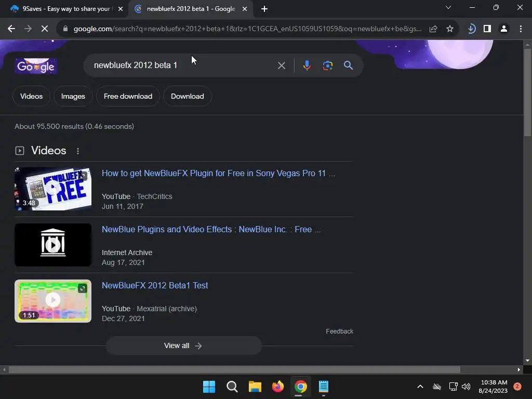Image resolution: width=532 pixels, height=399 pixels.
Task: Click in the Google search field
Action: pyautogui.click(x=183, y=65)
